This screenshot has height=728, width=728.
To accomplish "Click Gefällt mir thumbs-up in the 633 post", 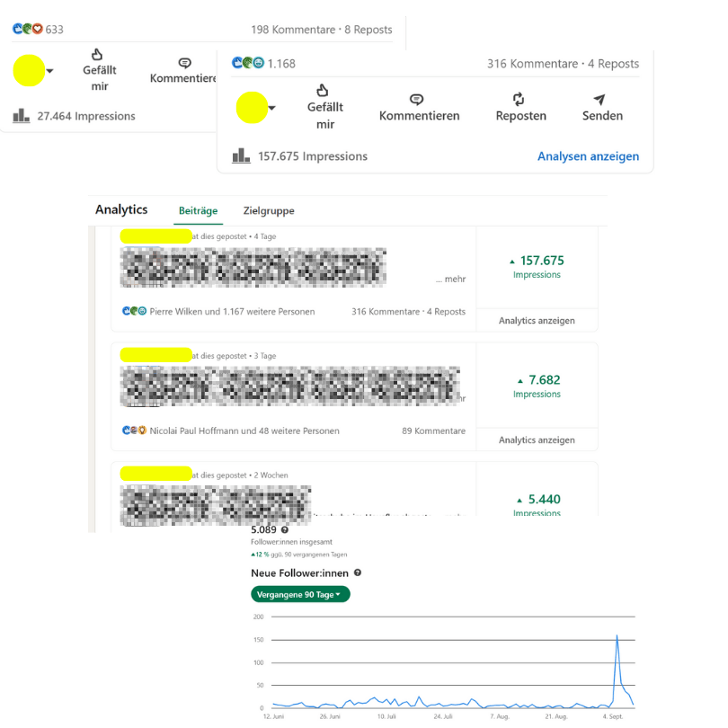I will coord(97,54).
